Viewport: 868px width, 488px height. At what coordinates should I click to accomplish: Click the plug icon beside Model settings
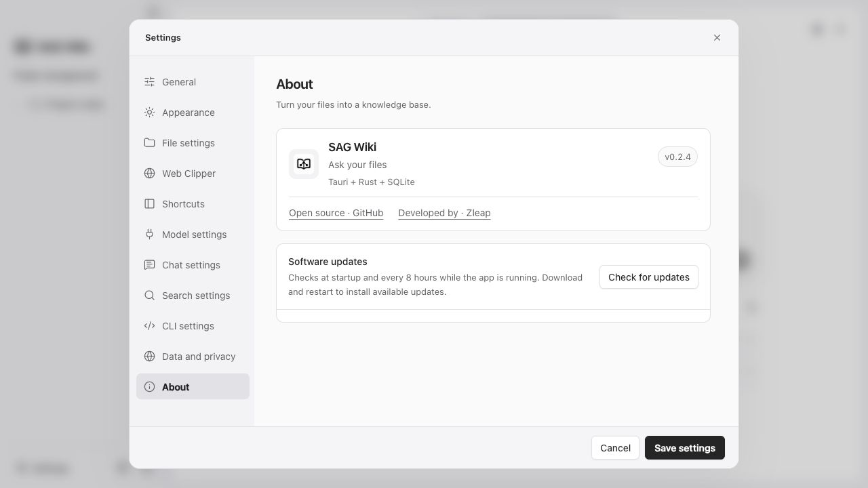[149, 235]
